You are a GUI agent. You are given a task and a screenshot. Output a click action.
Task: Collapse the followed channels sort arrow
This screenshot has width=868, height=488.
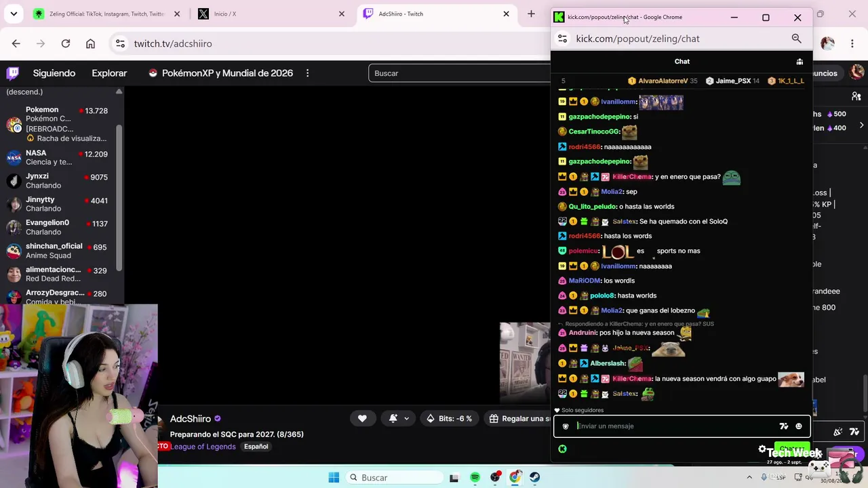[119, 91]
